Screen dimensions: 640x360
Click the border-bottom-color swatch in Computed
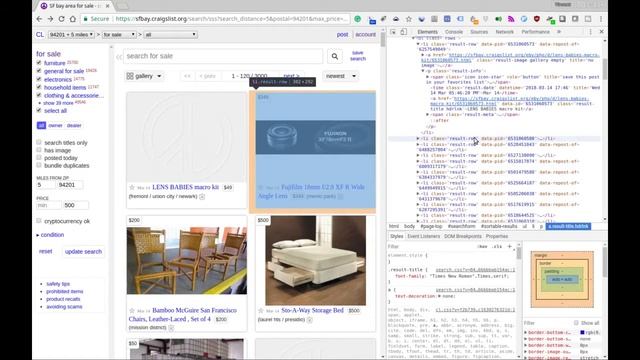[582, 333]
